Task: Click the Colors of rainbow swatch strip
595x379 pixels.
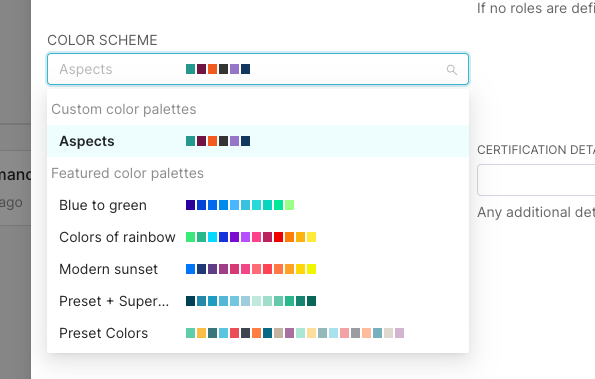Action: (251, 237)
